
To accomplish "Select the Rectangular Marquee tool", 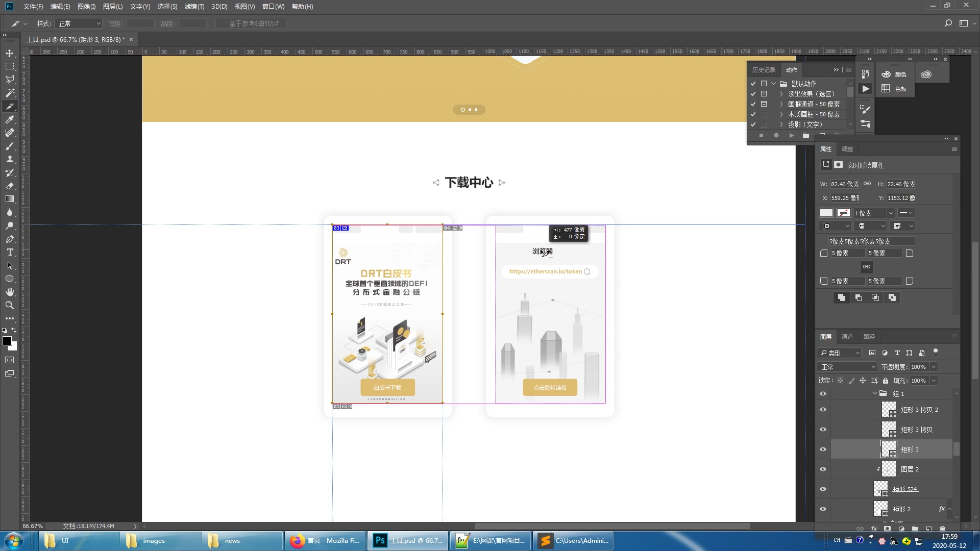I will (x=10, y=66).
